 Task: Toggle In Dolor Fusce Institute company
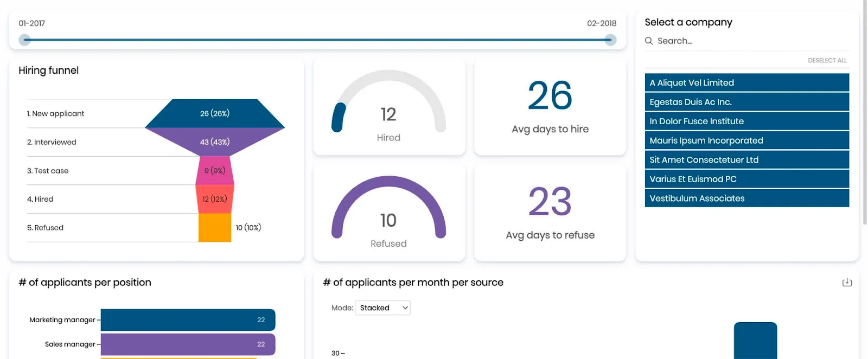(746, 121)
